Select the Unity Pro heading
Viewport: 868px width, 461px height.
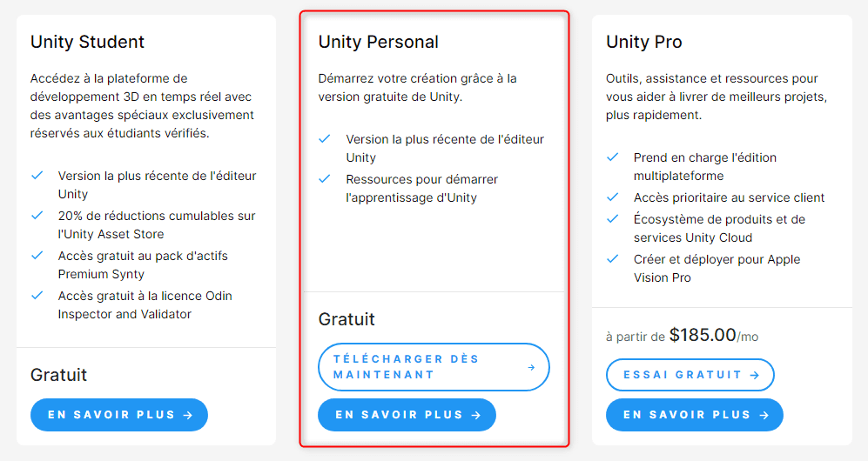coord(643,42)
